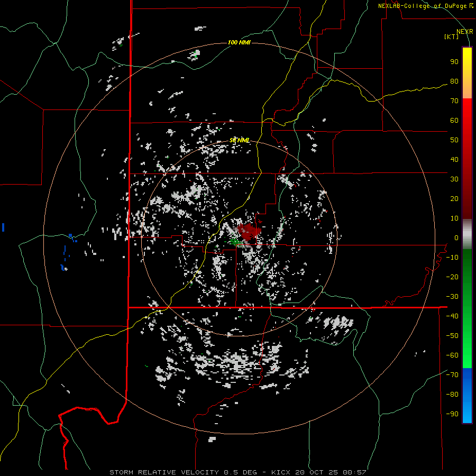Screen dimensions: 476x476
Task: Click the -70 knot scale label
Action: pos(452,375)
